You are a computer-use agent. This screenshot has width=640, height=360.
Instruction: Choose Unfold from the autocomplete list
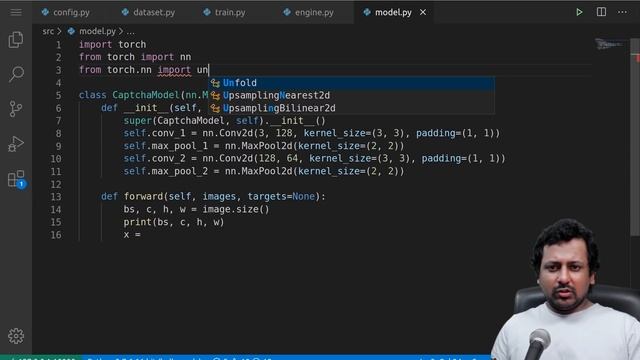point(351,83)
